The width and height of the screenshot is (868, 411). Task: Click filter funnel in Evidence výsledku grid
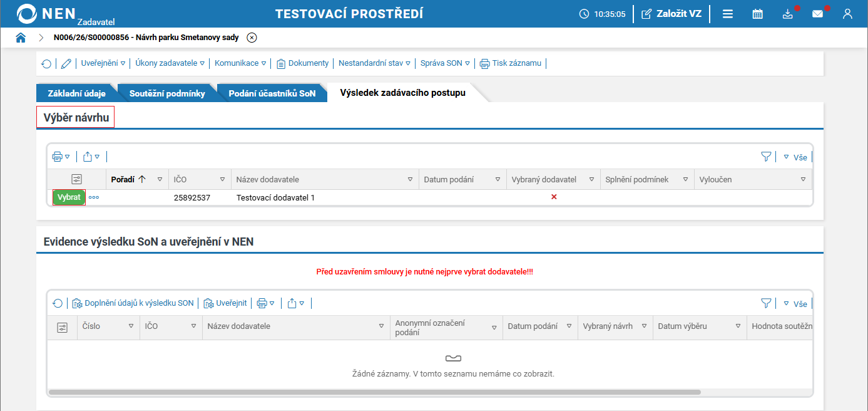click(x=766, y=303)
